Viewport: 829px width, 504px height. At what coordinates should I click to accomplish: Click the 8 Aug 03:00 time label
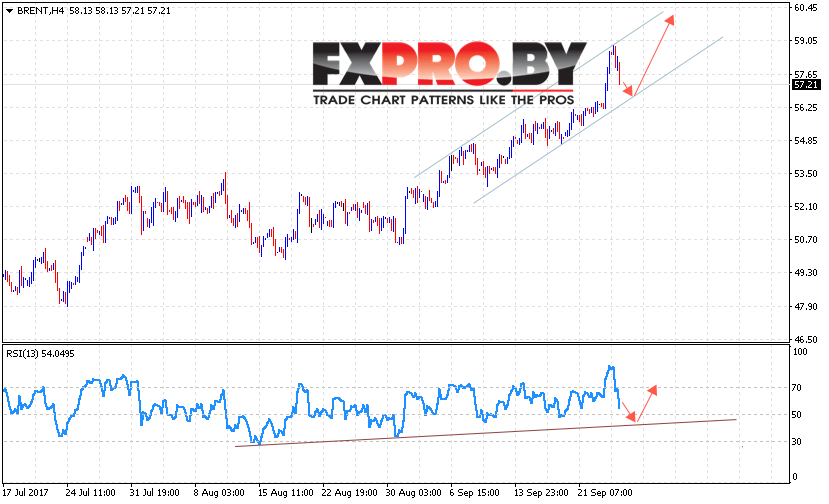(x=219, y=493)
